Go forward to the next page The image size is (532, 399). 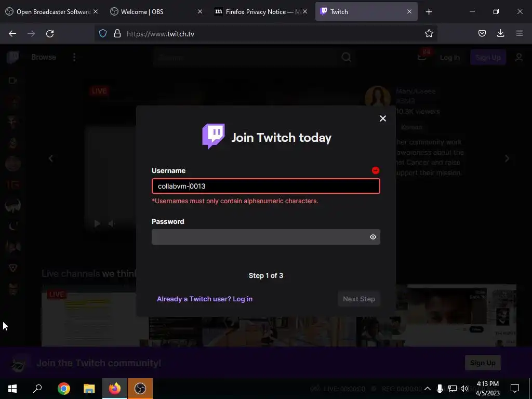click(x=31, y=34)
